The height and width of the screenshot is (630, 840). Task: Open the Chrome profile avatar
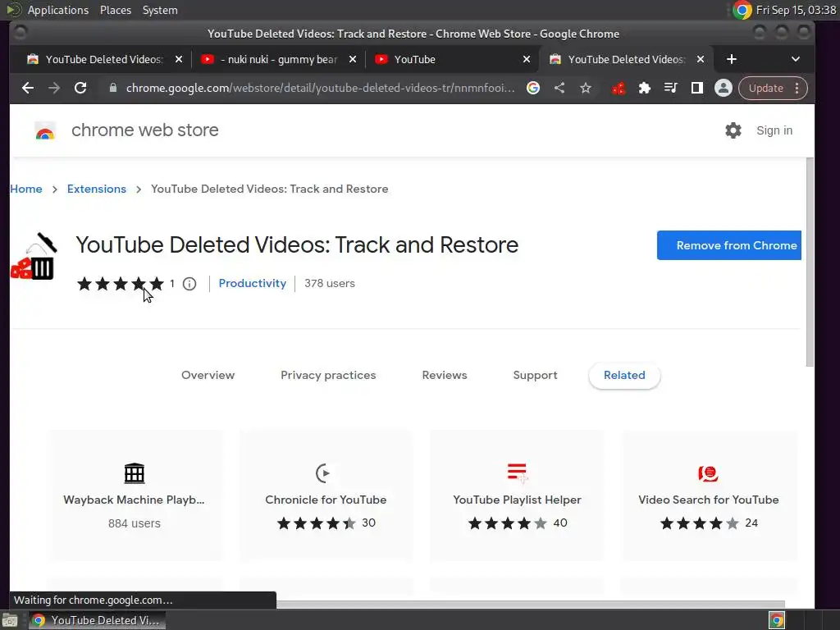point(724,88)
